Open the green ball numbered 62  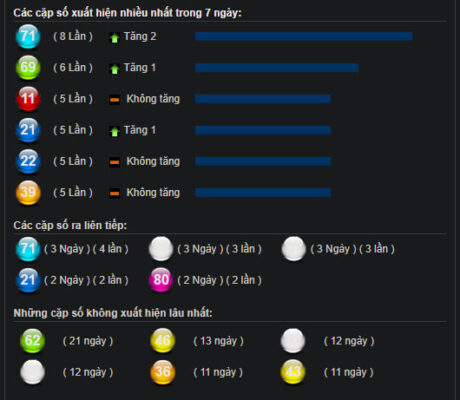coord(32,341)
